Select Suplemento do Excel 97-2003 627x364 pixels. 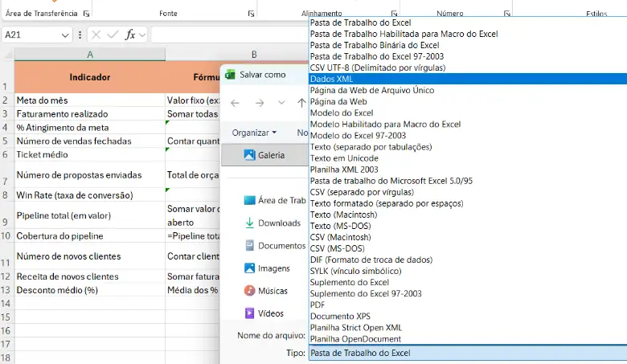[x=469, y=293]
